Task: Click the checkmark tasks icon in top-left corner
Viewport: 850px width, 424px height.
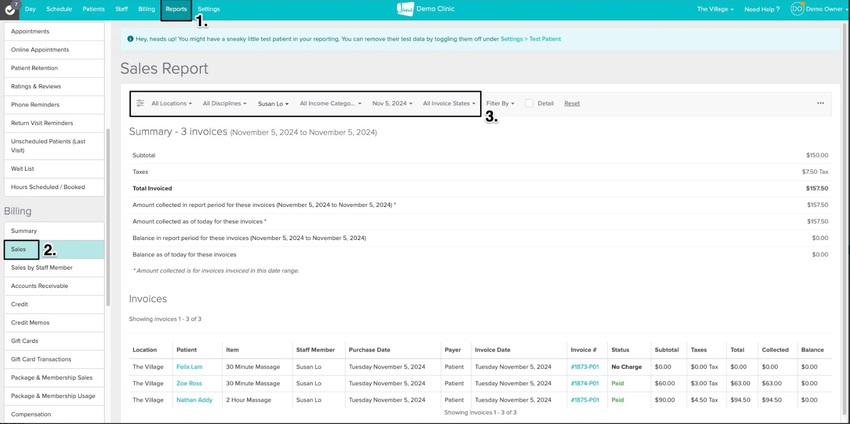Action: pyautogui.click(x=10, y=9)
